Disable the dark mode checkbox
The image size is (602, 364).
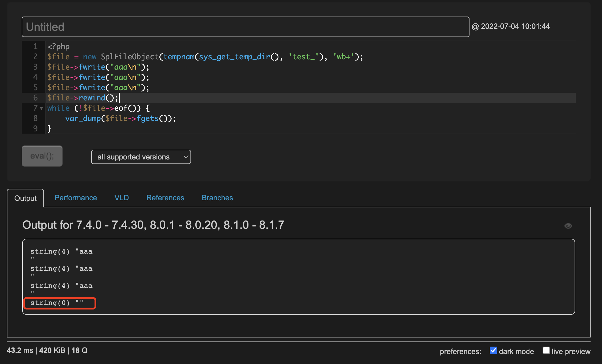[x=493, y=350]
